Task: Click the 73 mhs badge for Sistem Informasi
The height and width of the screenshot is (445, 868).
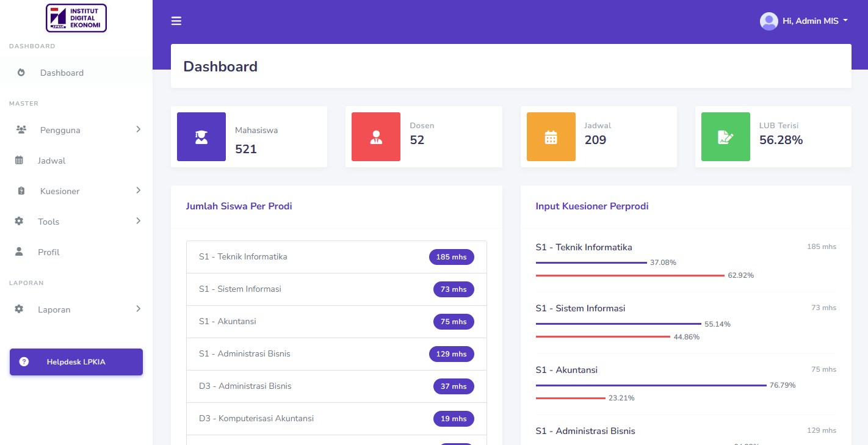Action: tap(454, 289)
